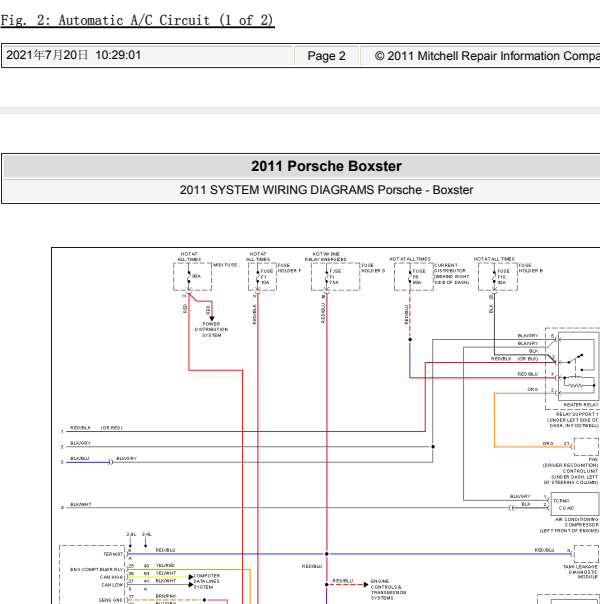Click the 'BRN/PNK' wire label

[166, 596]
